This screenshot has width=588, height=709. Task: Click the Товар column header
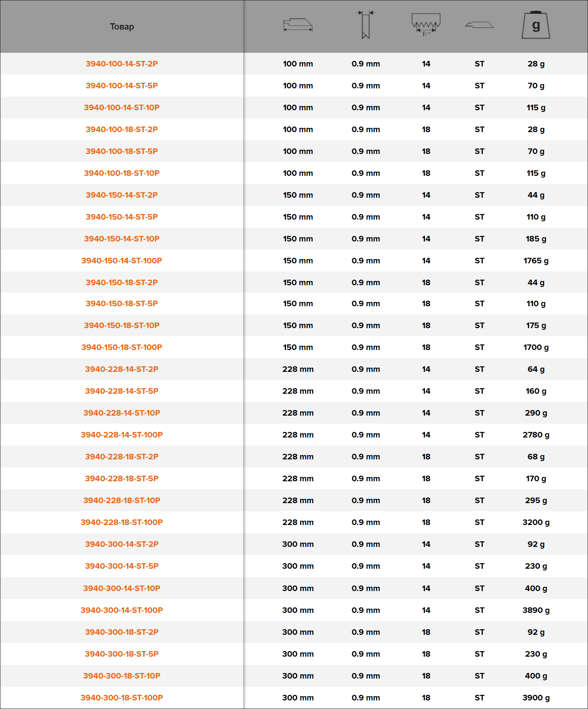(x=122, y=27)
